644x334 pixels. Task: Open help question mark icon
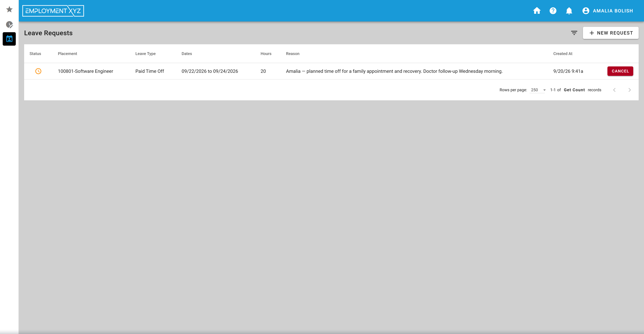pos(553,11)
